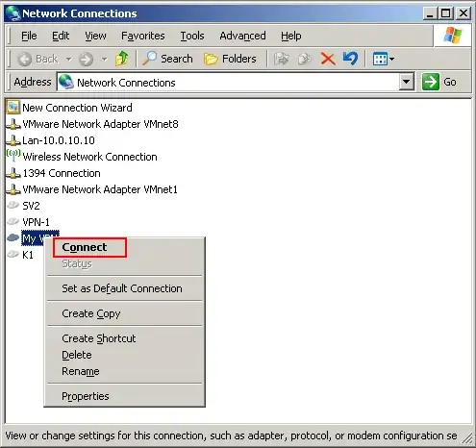This screenshot has width=476, height=448.
Task: Choose Connect in the context menu
Action: coord(85,247)
